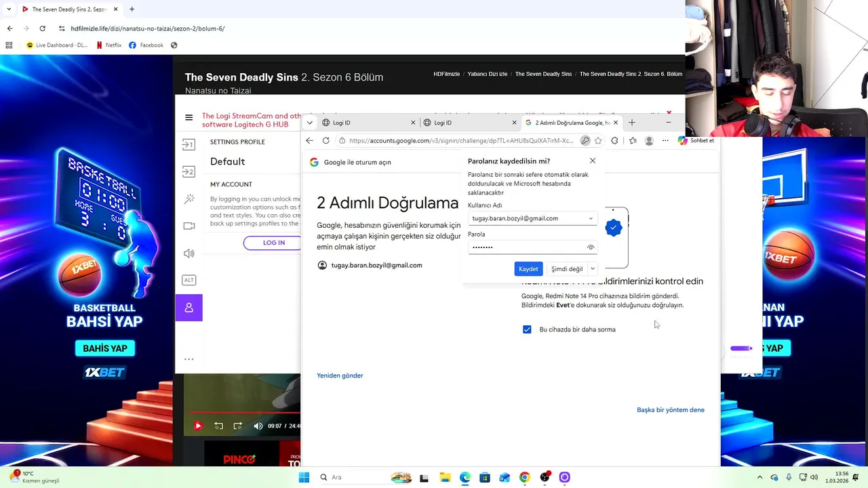Image resolution: width=868 pixels, height=488 pixels.
Task: Open OBS Studio from taskbar
Action: click(x=545, y=478)
